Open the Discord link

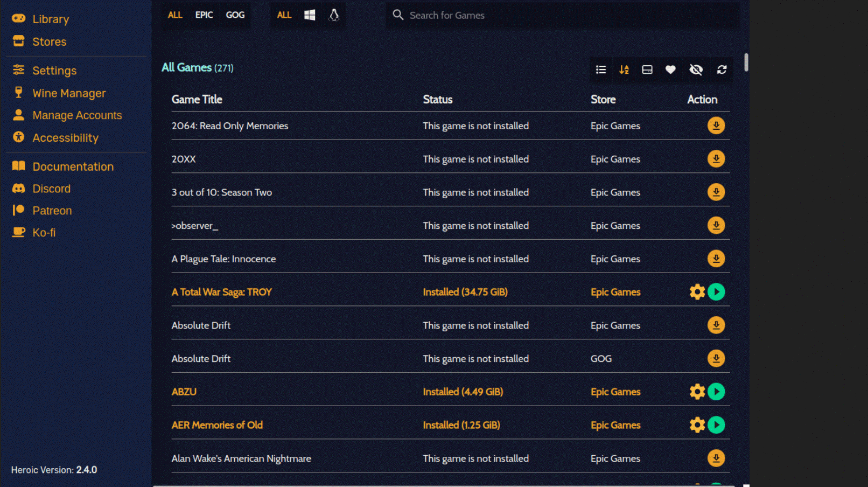pyautogui.click(x=41, y=189)
